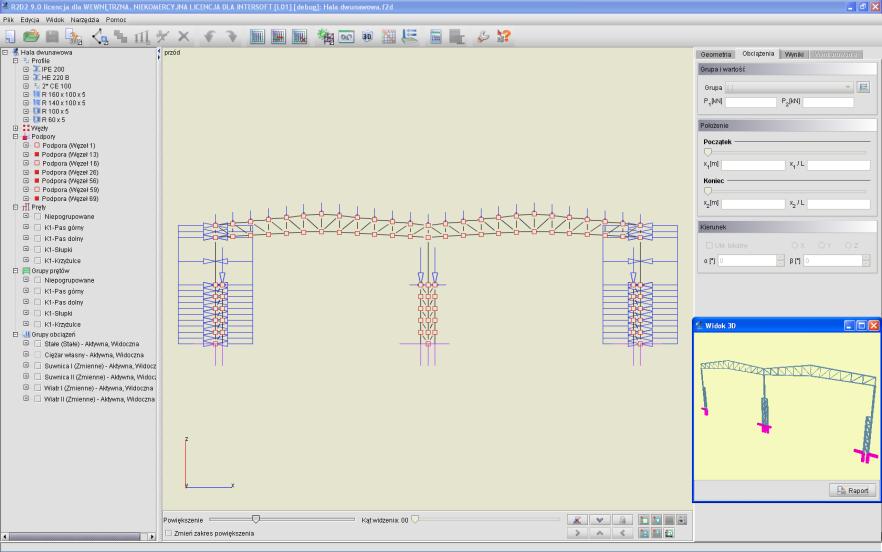Expand the IPE 200 profile node
882x552 pixels.
(26, 69)
